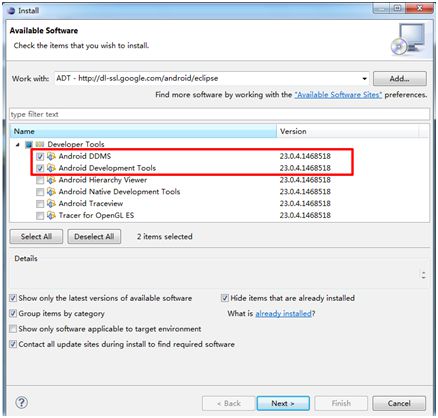Toggle Contact all update sites checkbox
The height and width of the screenshot is (418, 438).
point(13,344)
